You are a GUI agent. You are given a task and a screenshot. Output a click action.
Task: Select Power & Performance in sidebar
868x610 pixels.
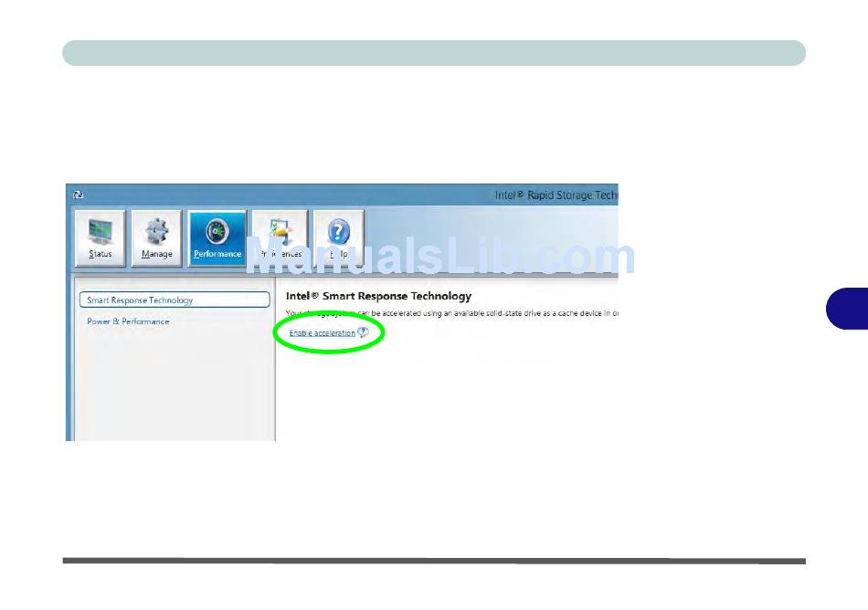pos(128,321)
